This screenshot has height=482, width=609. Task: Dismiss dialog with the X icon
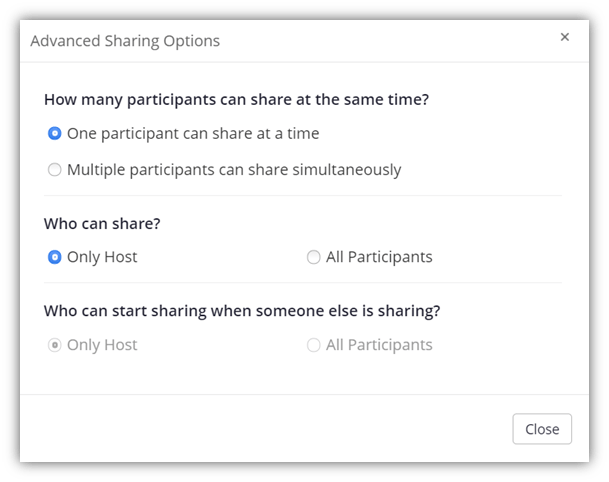click(x=565, y=37)
